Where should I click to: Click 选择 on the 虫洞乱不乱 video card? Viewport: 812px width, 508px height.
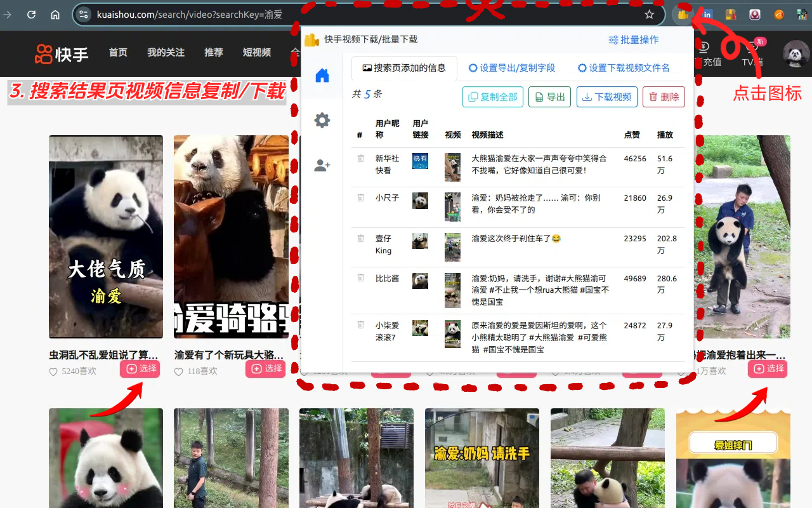coord(141,368)
